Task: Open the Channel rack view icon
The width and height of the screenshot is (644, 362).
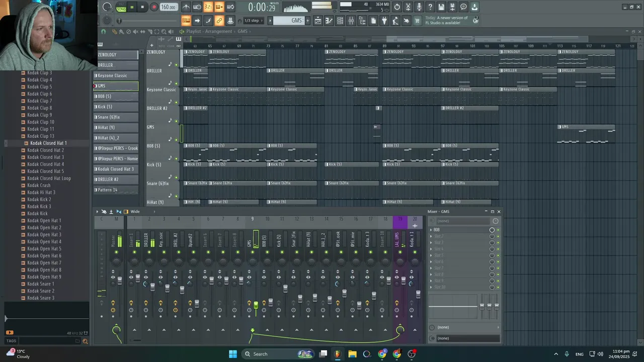Action: click(340, 21)
